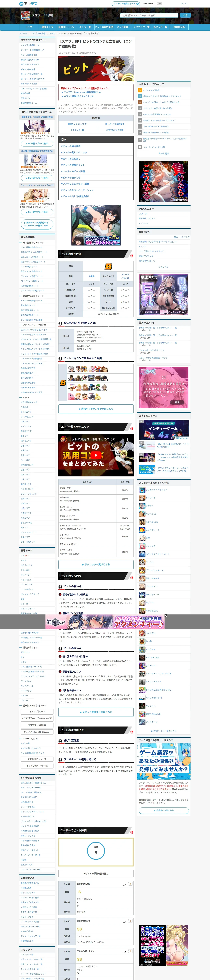Viewport: 210px width, 980px height.
Task: Toggle dark mode OFF switch
Action: pyautogui.click(x=159, y=3)
